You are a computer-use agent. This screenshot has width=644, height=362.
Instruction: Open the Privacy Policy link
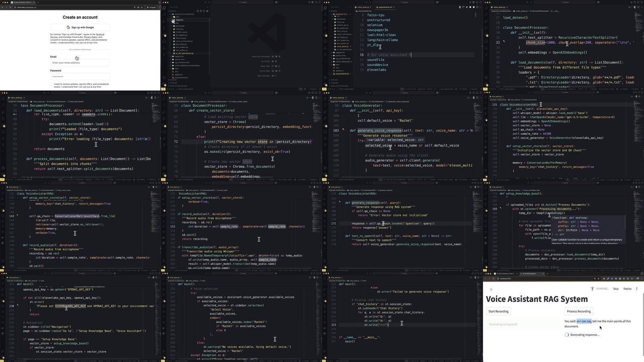pyautogui.click(x=91, y=37)
